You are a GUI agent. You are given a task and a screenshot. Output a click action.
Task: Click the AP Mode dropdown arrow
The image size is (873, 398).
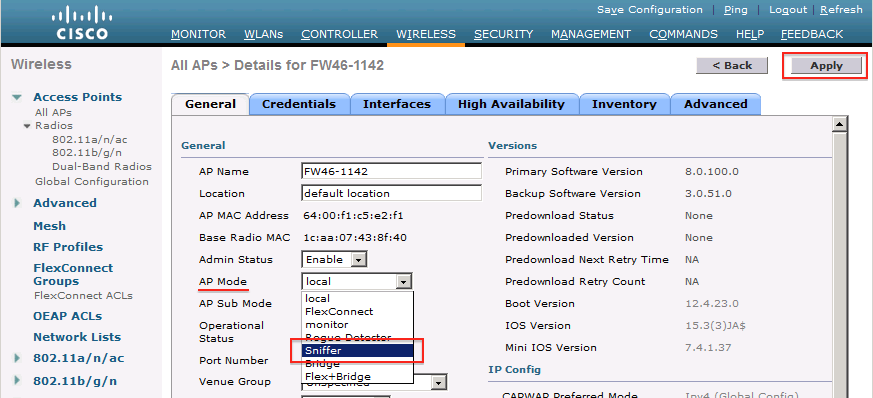tap(404, 282)
